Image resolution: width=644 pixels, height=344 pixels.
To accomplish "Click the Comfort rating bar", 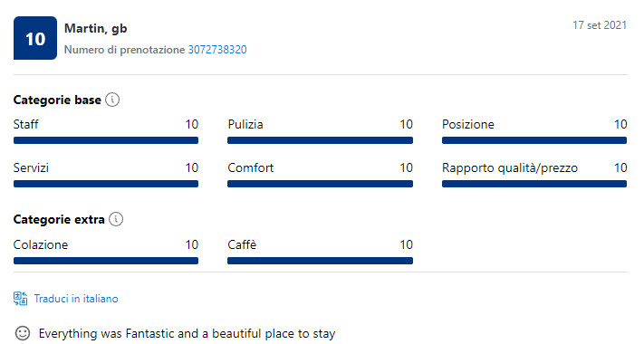I will coord(320,184).
